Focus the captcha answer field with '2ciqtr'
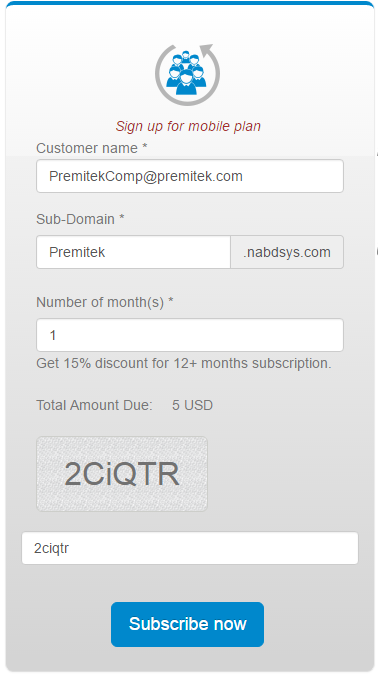 click(190, 548)
